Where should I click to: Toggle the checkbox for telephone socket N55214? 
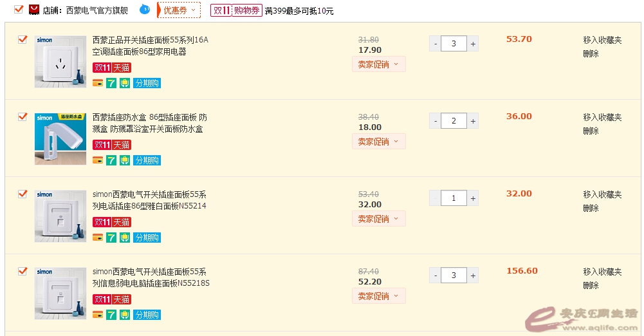pyautogui.click(x=23, y=194)
